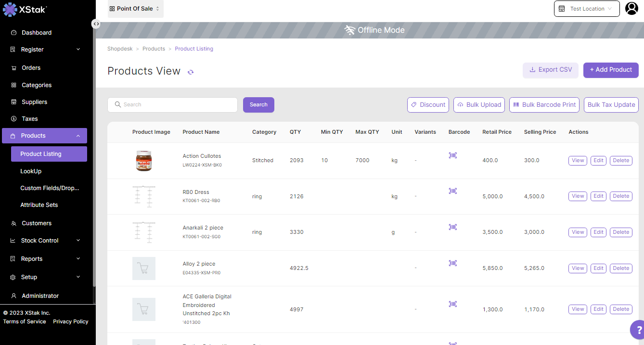This screenshot has width=644, height=345.
Task: Click the Nutella product image thumbnail
Action: click(143, 160)
